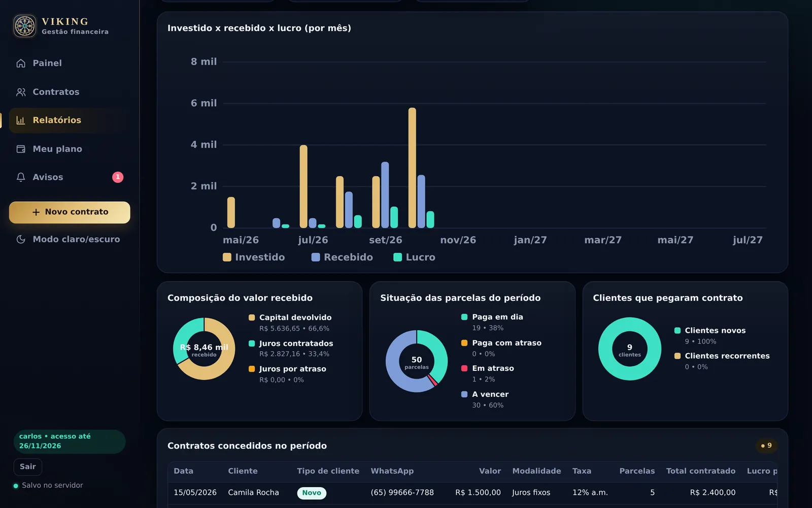The image size is (812, 508).
Task: Click the Contratos people icon
Action: click(x=21, y=92)
